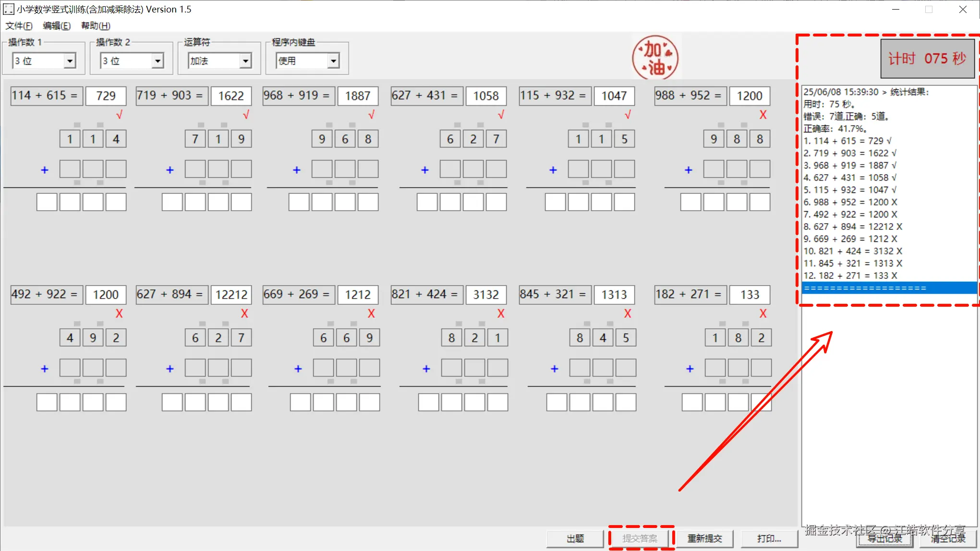Click the 重新提交 button
Screen dimensions: 980x551
click(x=704, y=539)
